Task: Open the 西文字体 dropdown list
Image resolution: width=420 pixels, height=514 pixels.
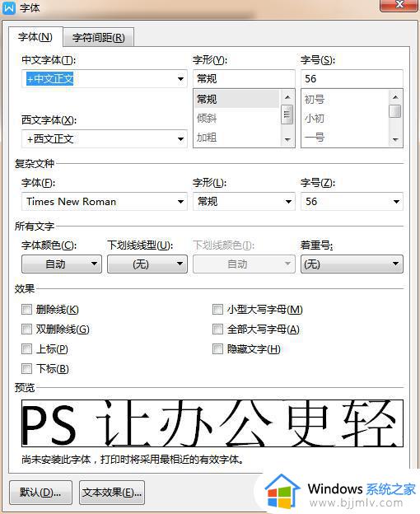Action: coord(180,139)
